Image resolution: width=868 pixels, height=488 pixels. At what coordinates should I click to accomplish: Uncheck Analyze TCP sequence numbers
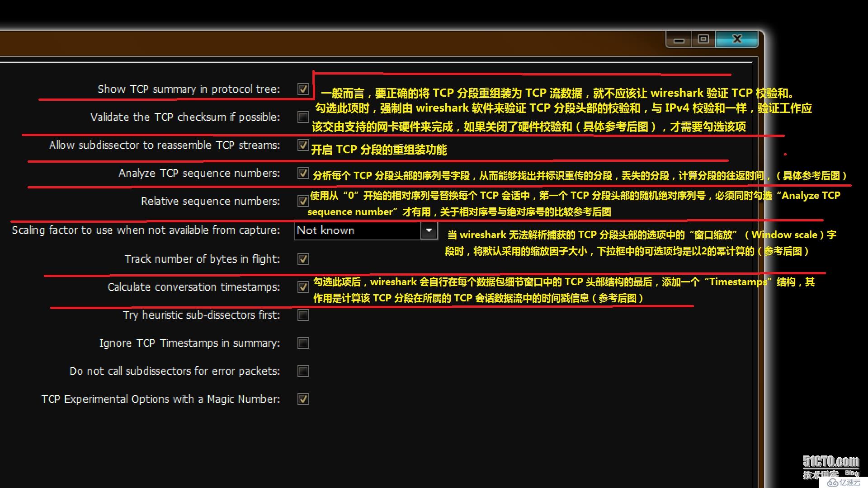(x=303, y=173)
